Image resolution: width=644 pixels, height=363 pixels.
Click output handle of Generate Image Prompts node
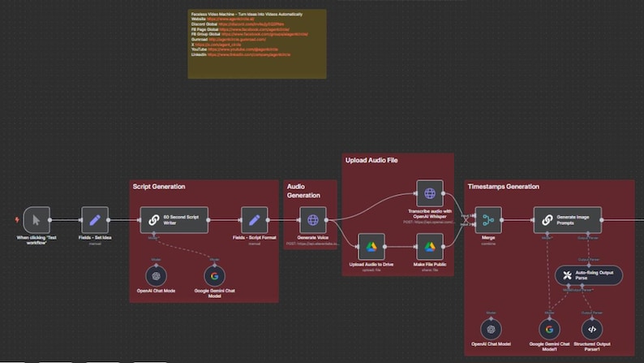tap(602, 220)
